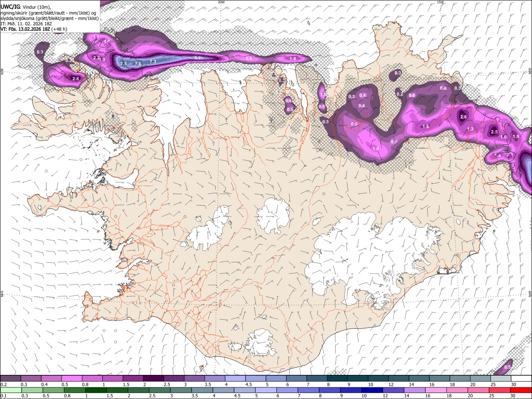Select upper legend dark teal swatch 8 to 9
Viewport: 532px width, 399px height.
[x=337, y=378]
